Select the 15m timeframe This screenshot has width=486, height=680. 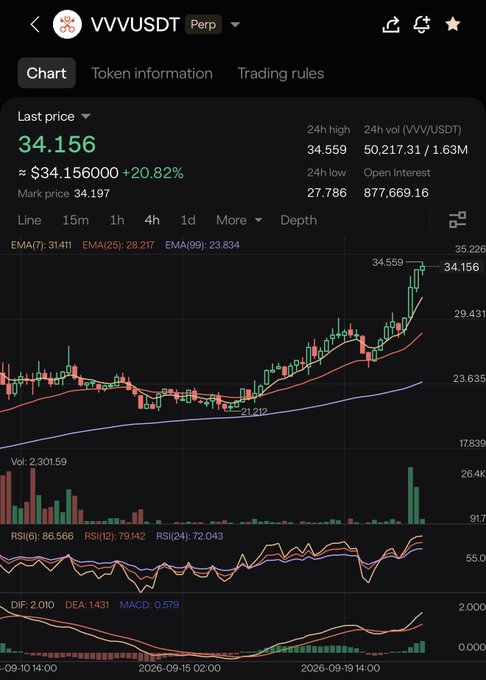point(75,220)
